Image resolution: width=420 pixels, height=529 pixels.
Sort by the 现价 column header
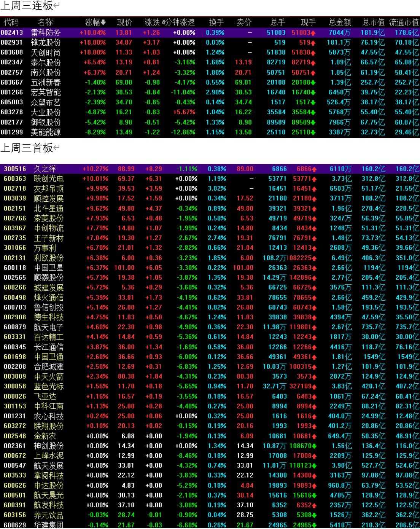[124, 22]
